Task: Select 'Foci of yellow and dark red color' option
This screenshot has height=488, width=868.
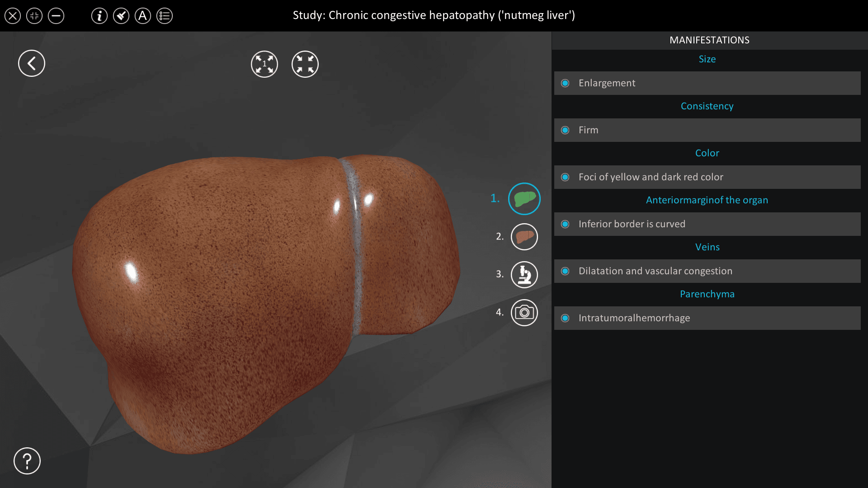Action: 708,177
